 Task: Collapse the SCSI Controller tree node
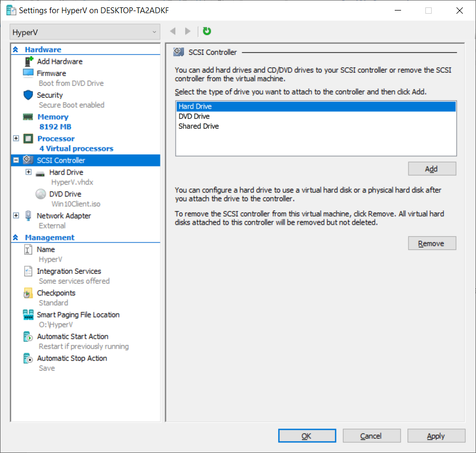[x=16, y=160]
